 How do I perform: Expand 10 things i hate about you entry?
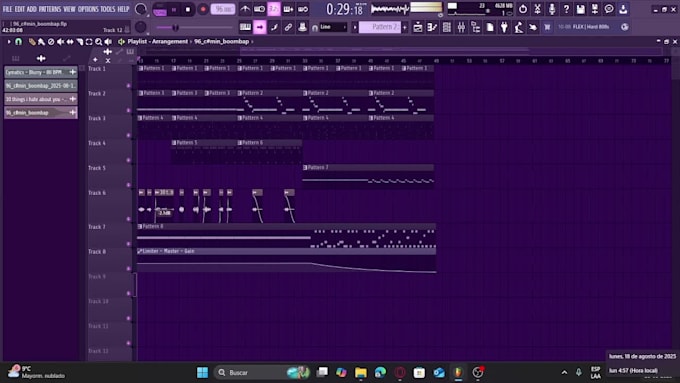(72, 99)
